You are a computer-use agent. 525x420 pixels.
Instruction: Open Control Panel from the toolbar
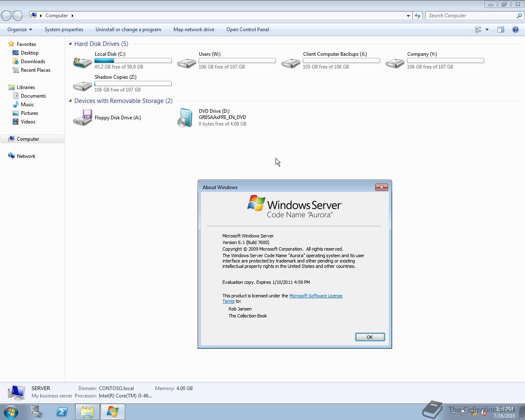click(248, 29)
